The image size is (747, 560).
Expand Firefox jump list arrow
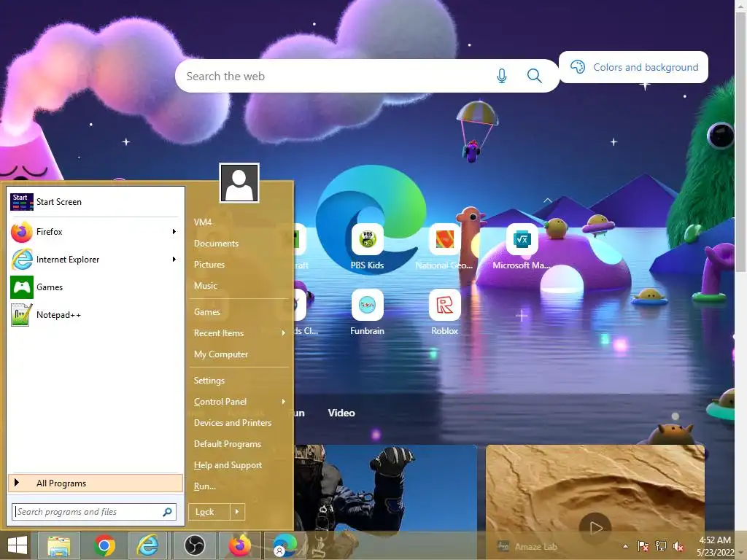tap(174, 232)
